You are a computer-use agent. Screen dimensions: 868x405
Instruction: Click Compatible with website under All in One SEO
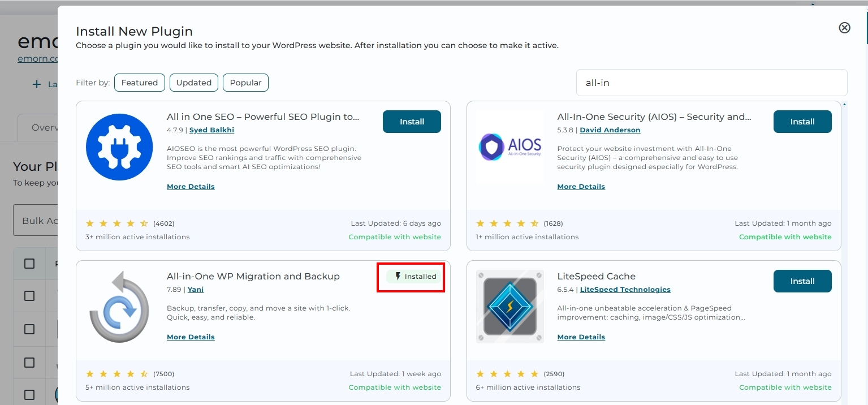coord(395,237)
